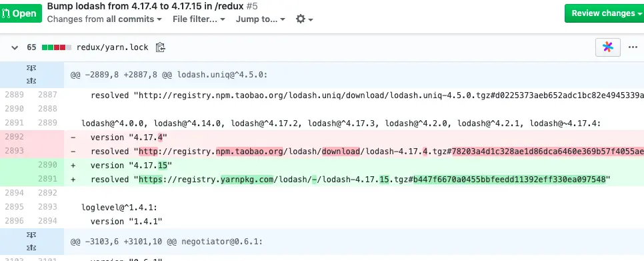The width and height of the screenshot is (644, 261).
Task: Collapse the redux/yarn.lock file diff
Action: pyautogui.click(x=15, y=47)
